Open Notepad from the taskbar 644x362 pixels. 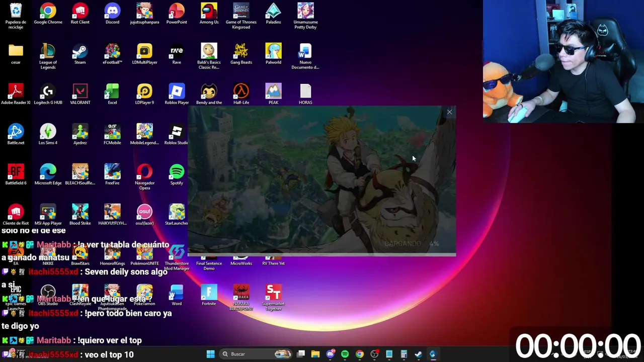coord(389,354)
